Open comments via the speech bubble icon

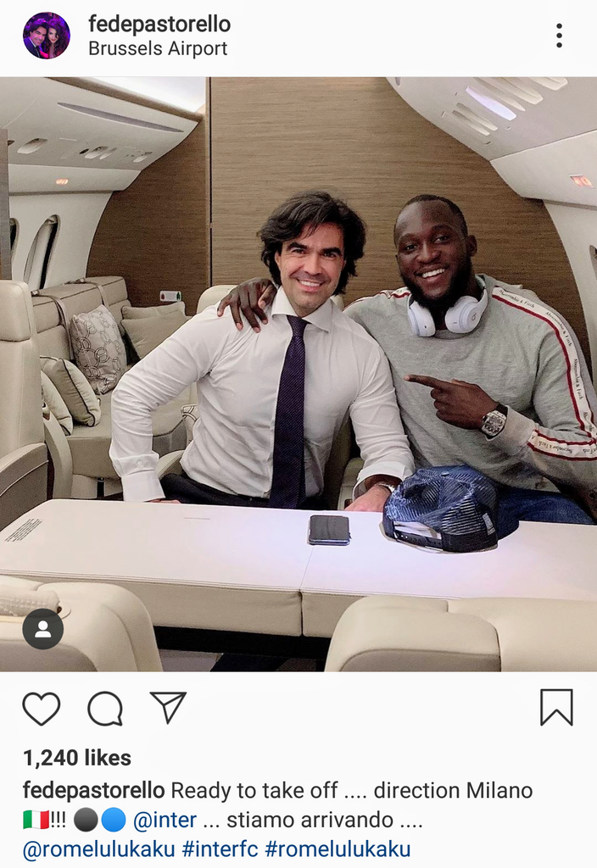(105, 708)
